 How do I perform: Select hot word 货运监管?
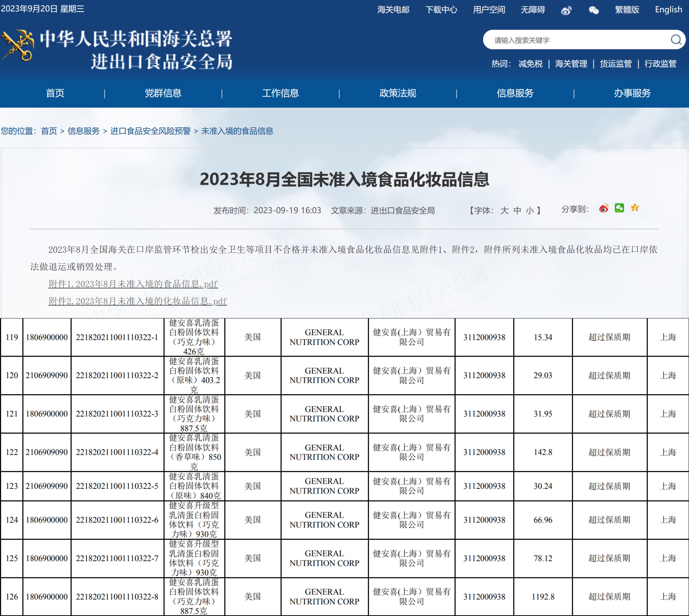point(615,64)
